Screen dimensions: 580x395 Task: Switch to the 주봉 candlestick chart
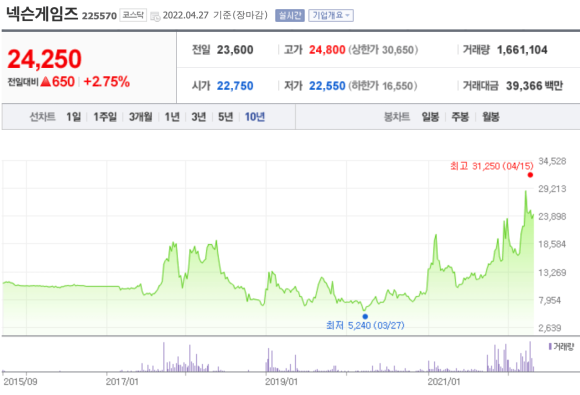(460, 117)
